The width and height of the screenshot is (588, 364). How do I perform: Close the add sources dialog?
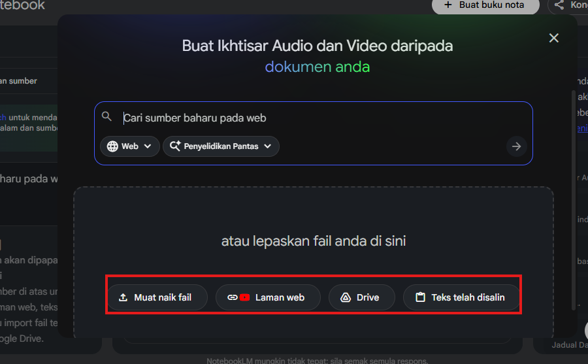(x=554, y=38)
